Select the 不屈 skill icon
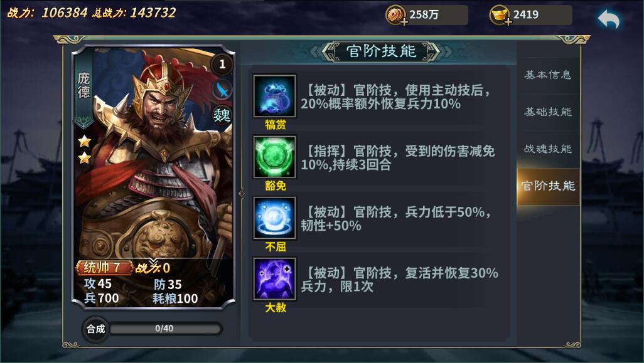 pos(274,218)
